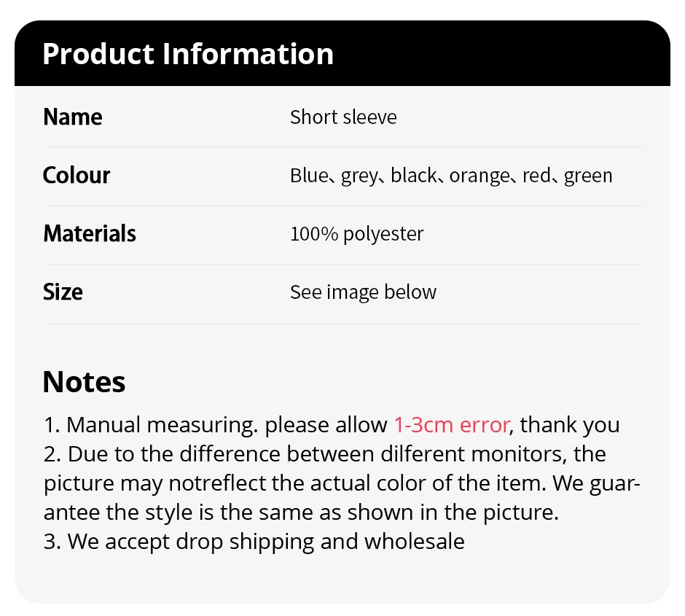Click the See image below text
The height and width of the screenshot is (616, 685).
coord(363,292)
